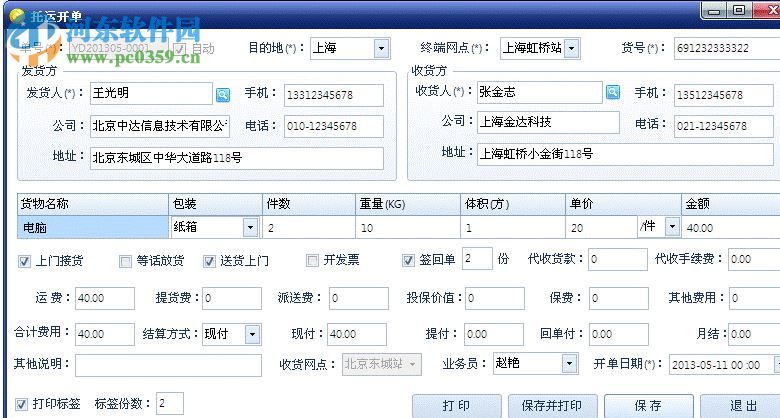This screenshot has width=780, height=418.
Task: Click 保费 input field
Action: coord(619,299)
